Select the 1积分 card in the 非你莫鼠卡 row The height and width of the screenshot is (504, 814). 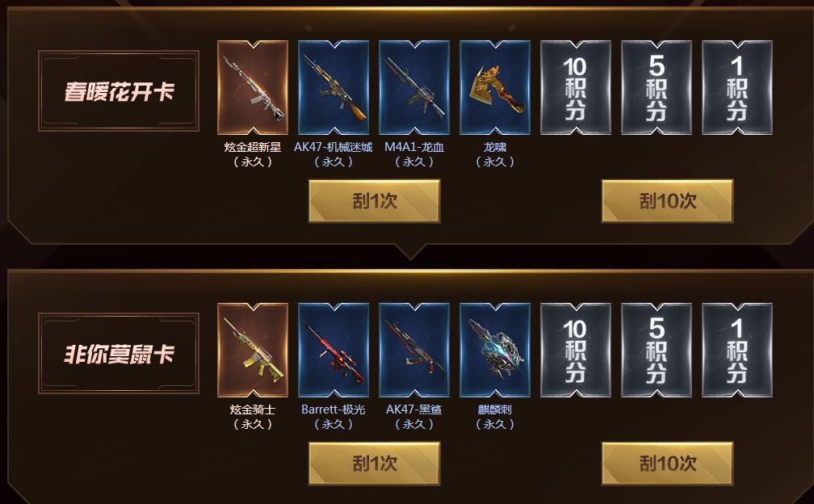737,351
